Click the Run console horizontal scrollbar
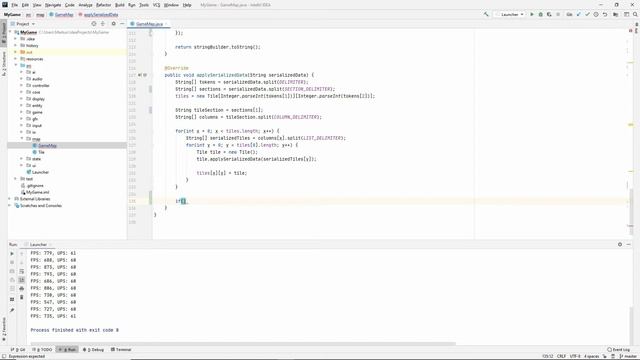 [243, 344]
